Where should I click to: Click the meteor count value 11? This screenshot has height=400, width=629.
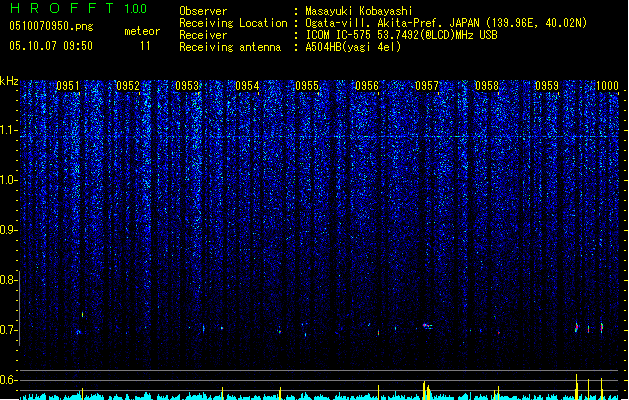coord(145,46)
